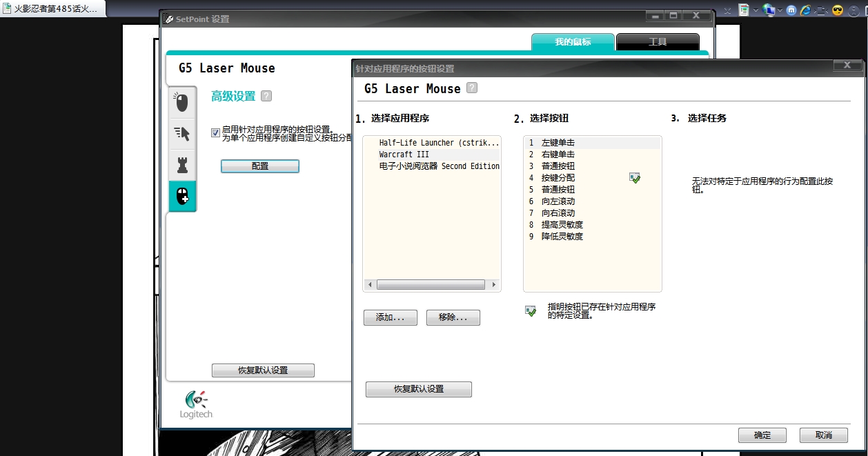Image resolution: width=868 pixels, height=456 pixels.
Task: Select Warcraft III in application list
Action: click(x=432, y=155)
